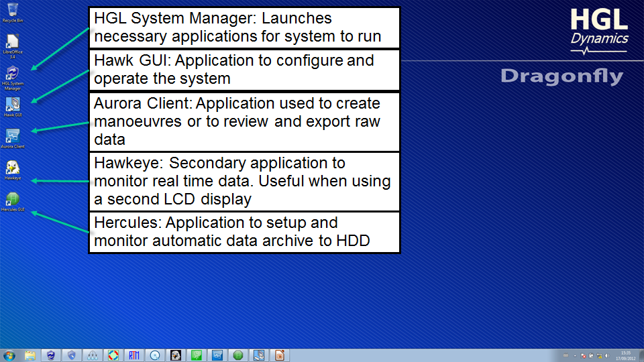
Task: Launch the Hawkeye desktop shortcut
Action: point(12,170)
